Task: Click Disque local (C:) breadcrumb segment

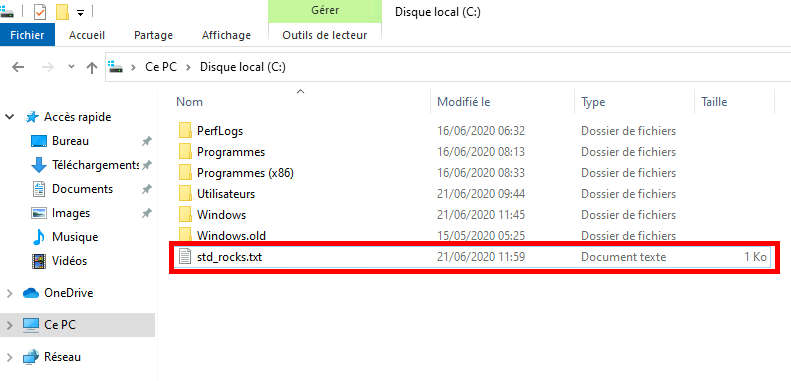Action: [x=243, y=67]
